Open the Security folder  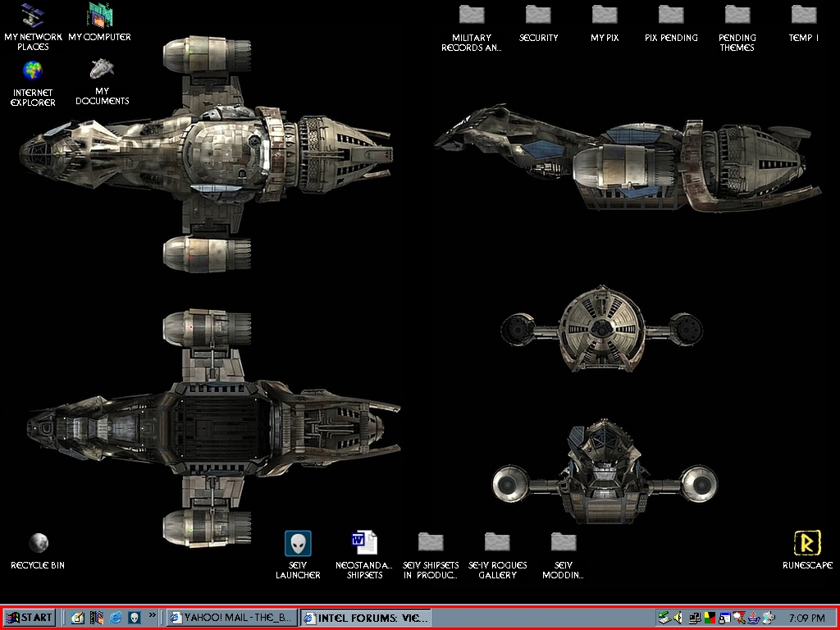538,15
